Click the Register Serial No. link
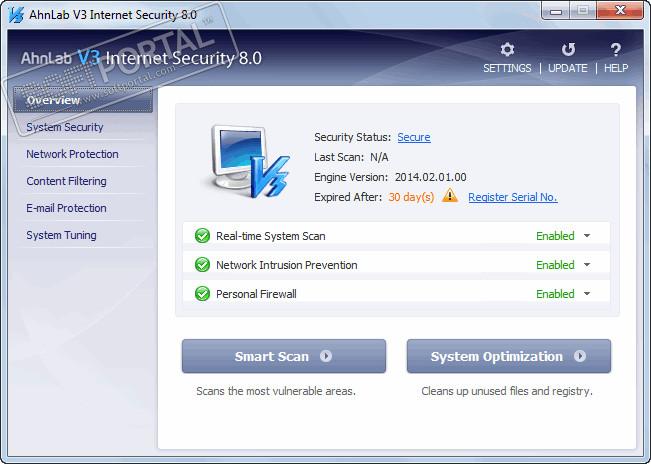 pyautogui.click(x=513, y=197)
